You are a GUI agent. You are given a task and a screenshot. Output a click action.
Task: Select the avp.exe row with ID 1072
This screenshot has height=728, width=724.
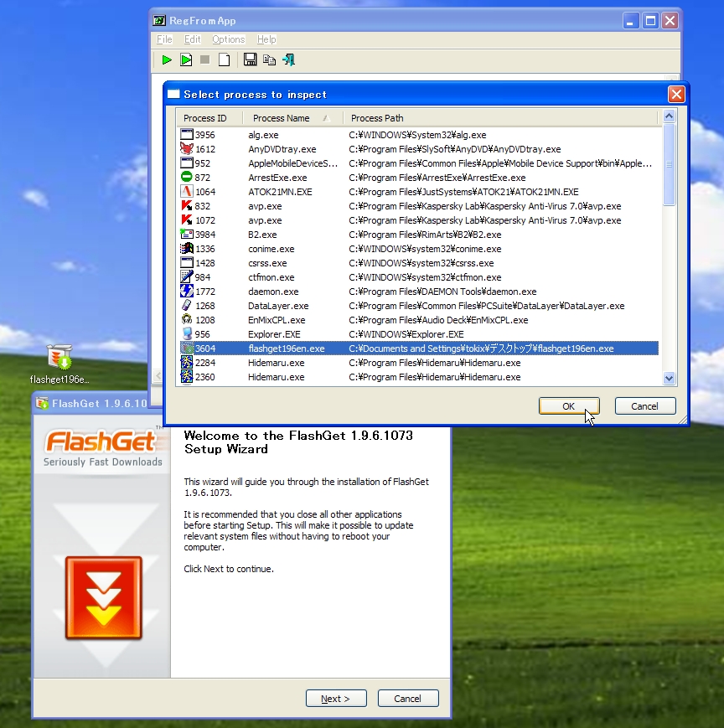pos(419,220)
